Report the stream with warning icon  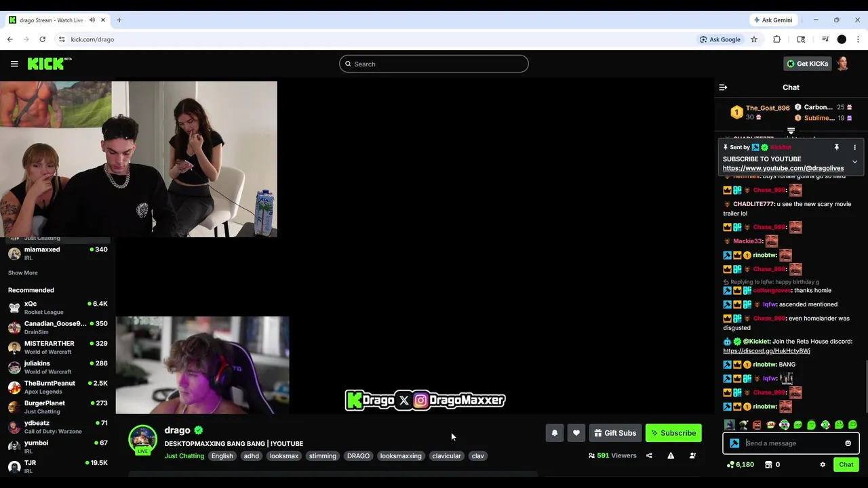[671, 455]
